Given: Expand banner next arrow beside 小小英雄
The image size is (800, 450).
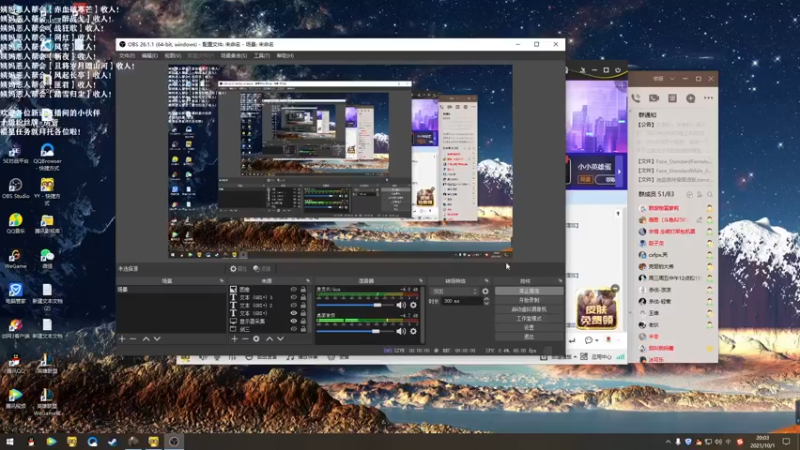Looking at the screenshot, I should click(619, 172).
